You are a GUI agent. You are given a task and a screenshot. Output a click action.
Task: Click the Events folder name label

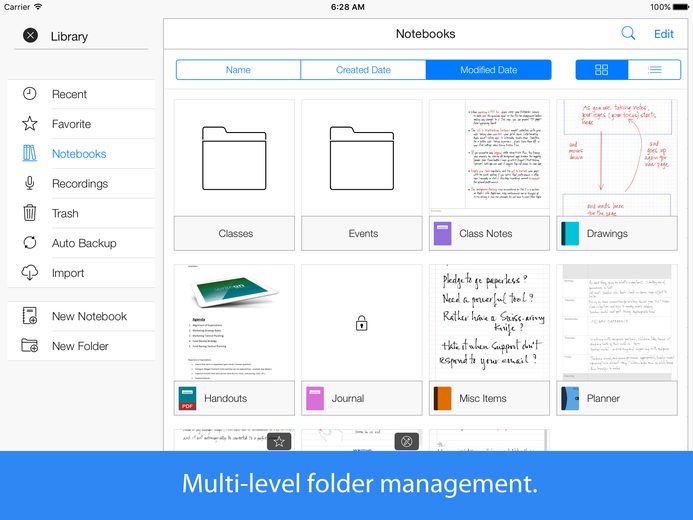[363, 233]
